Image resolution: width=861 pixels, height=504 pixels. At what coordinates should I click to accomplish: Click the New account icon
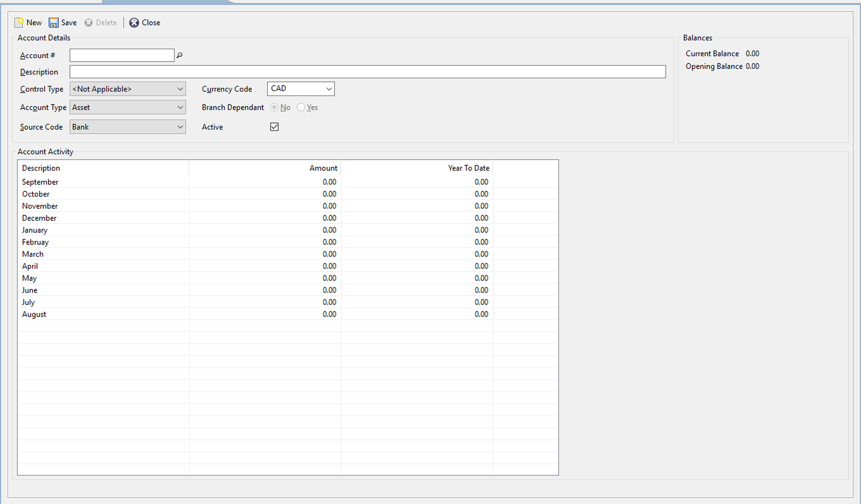pyautogui.click(x=19, y=22)
